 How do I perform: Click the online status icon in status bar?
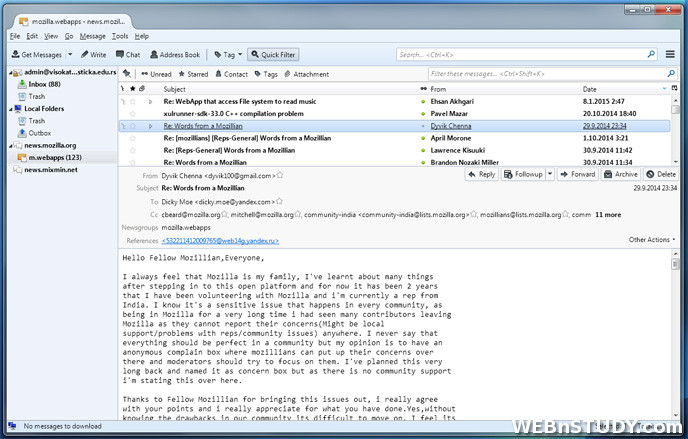click(12, 426)
